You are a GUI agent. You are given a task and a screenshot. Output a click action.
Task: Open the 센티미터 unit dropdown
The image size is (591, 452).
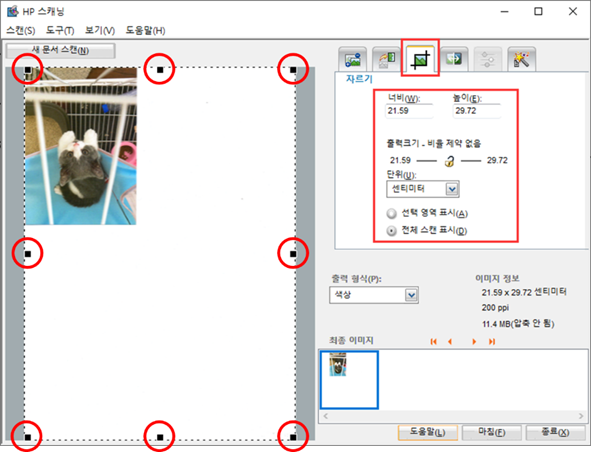[423, 189]
